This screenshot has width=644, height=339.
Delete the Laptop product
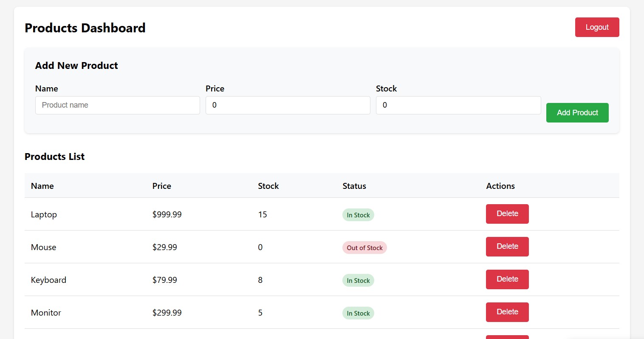(x=507, y=214)
